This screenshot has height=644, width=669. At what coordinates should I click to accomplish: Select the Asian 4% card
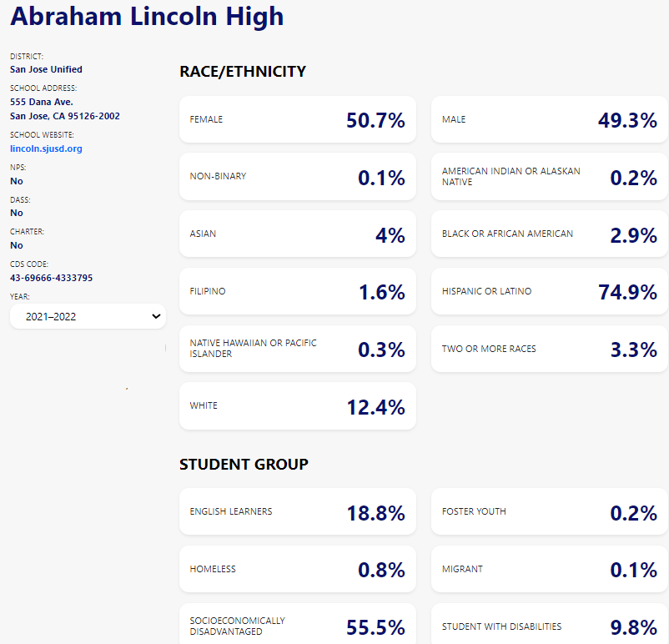click(x=297, y=234)
